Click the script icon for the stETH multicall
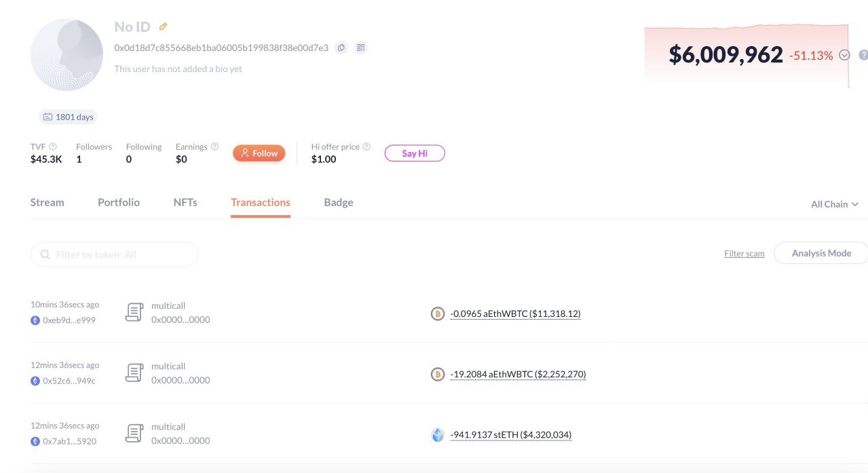This screenshot has width=868, height=473. click(x=134, y=434)
